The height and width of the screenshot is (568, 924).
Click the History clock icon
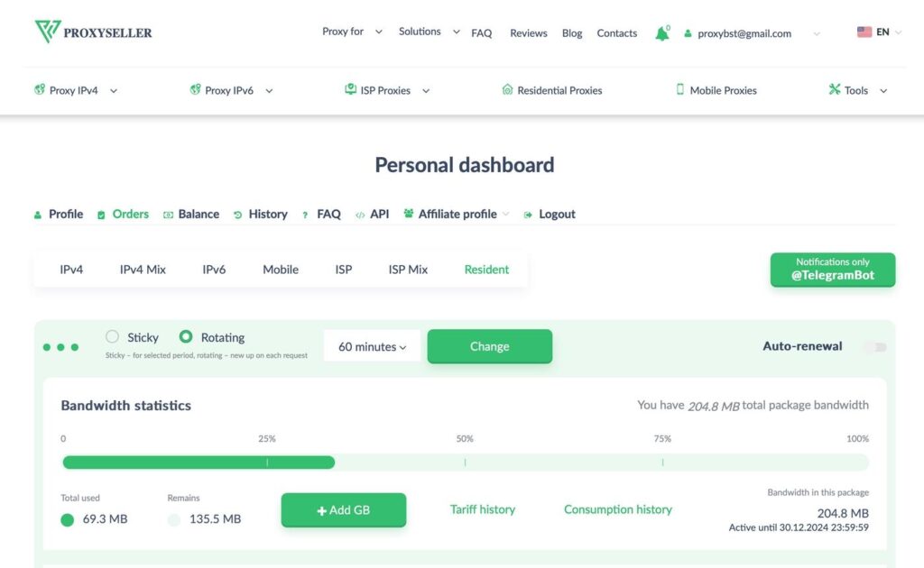pyautogui.click(x=238, y=214)
